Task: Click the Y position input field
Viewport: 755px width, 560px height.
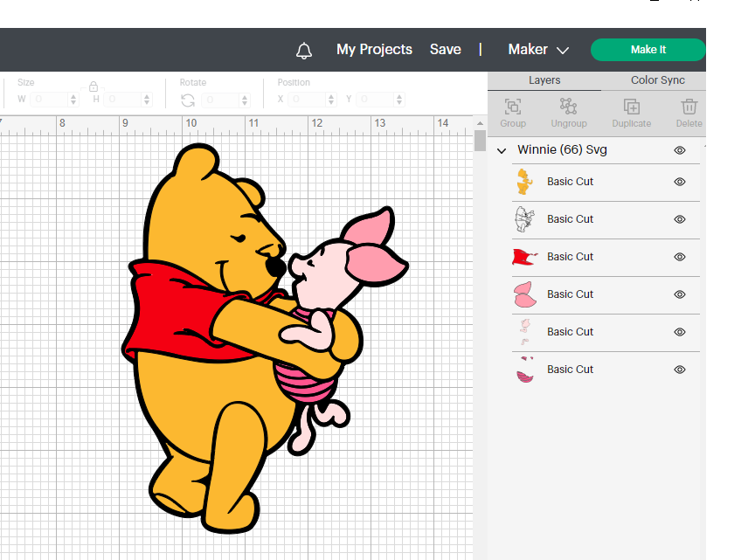Action: (376, 100)
